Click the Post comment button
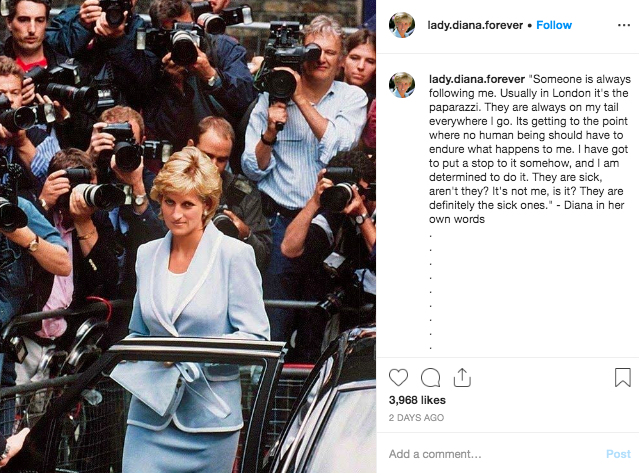 [618, 454]
